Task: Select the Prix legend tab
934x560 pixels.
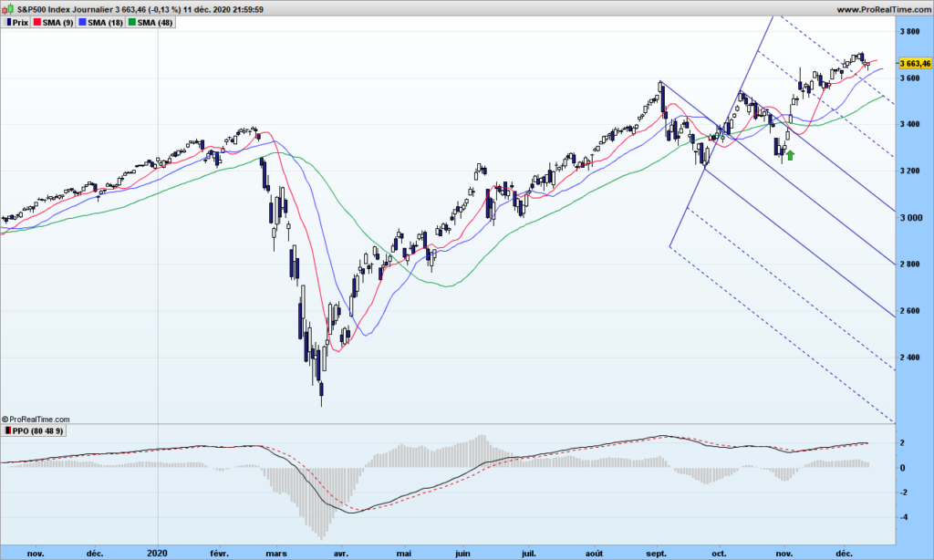Action: click(x=16, y=23)
